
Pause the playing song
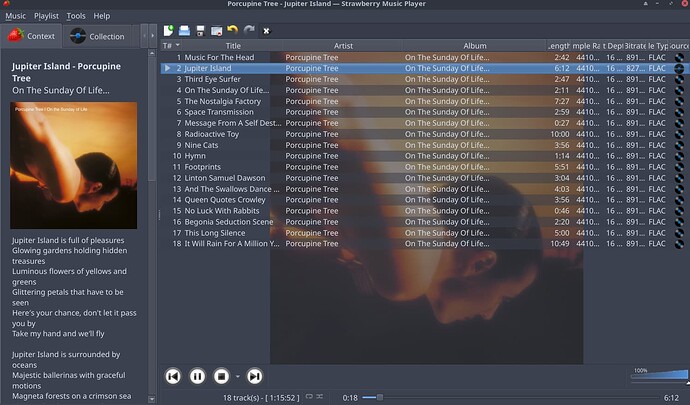click(197, 376)
